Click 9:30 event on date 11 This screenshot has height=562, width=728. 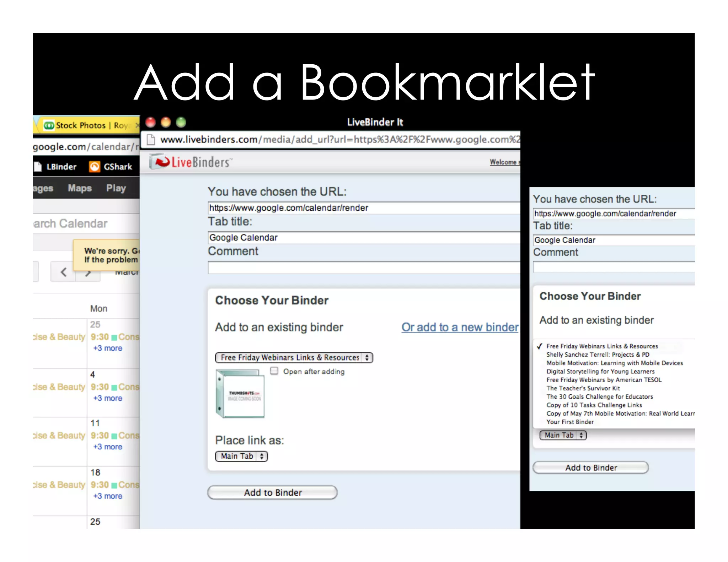(x=114, y=436)
